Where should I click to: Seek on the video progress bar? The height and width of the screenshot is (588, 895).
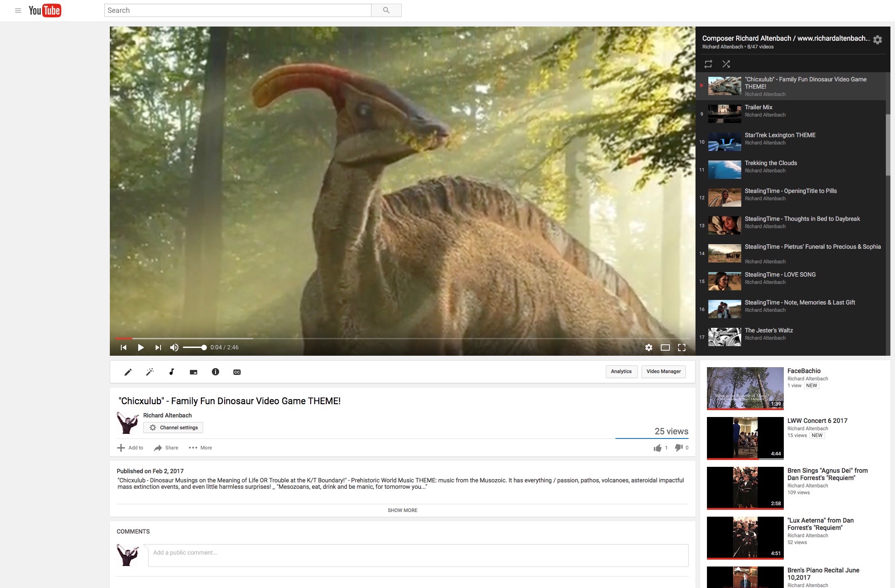coord(402,338)
